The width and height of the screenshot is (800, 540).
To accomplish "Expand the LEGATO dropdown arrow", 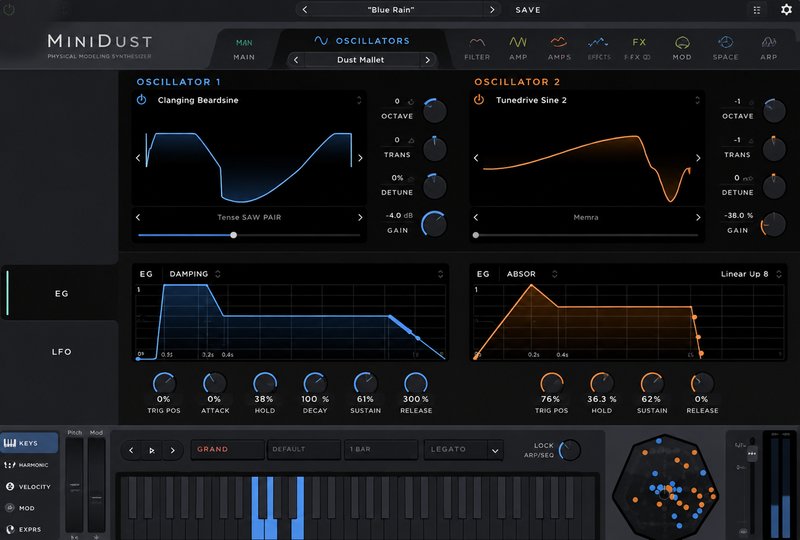I will 494,451.
